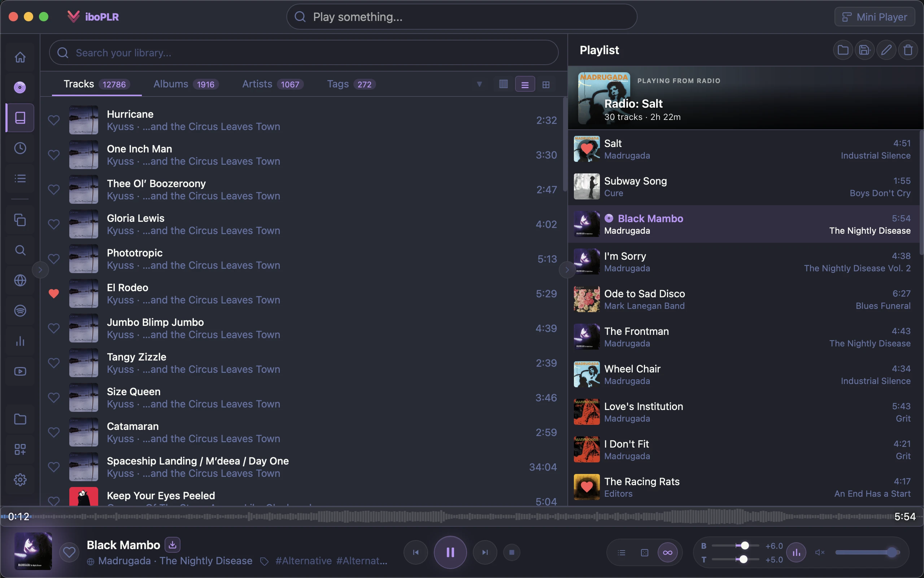Toggle heart for the playing Black Mambo

point(69,552)
